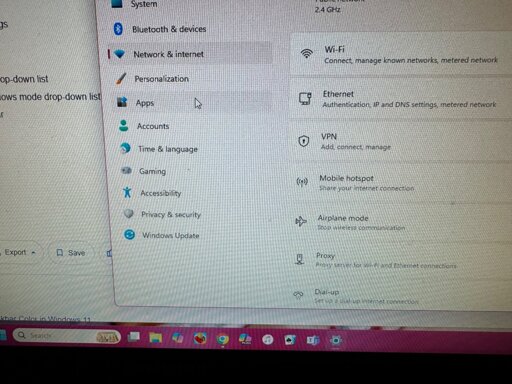The height and width of the screenshot is (384, 512).
Task: Click the taskbar Search box
Action: [x=67, y=335]
